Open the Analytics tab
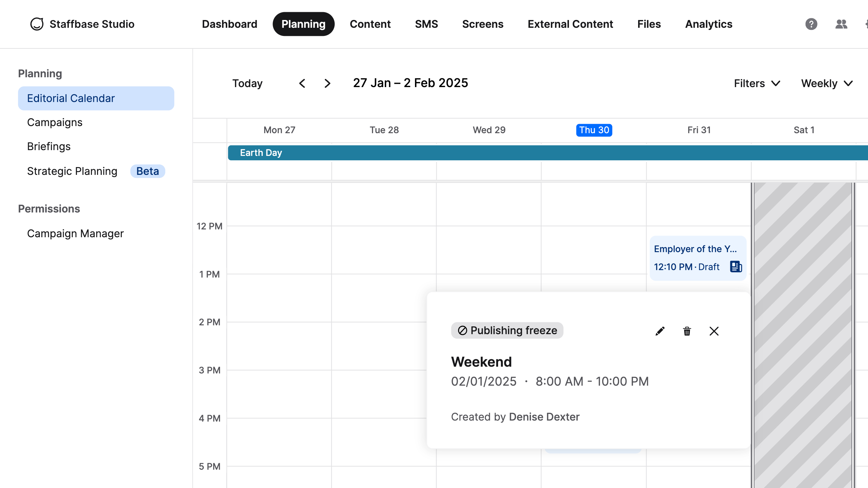This screenshot has height=488, width=868. click(x=709, y=24)
